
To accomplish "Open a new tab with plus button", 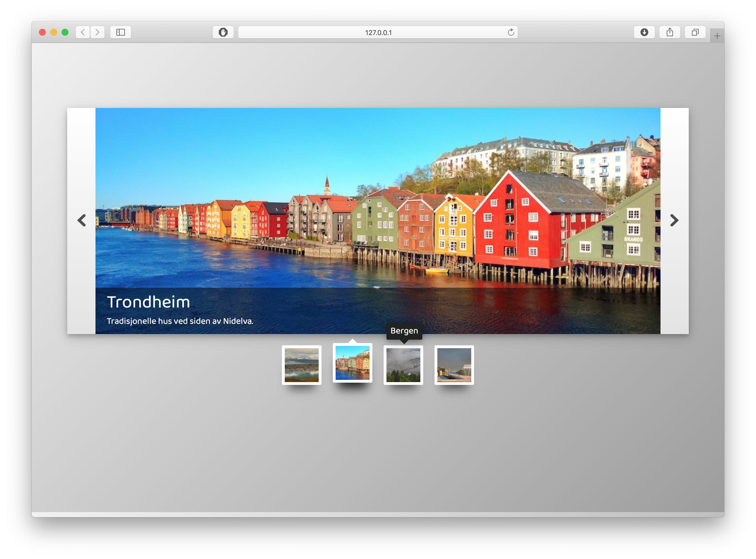I will coord(717,36).
